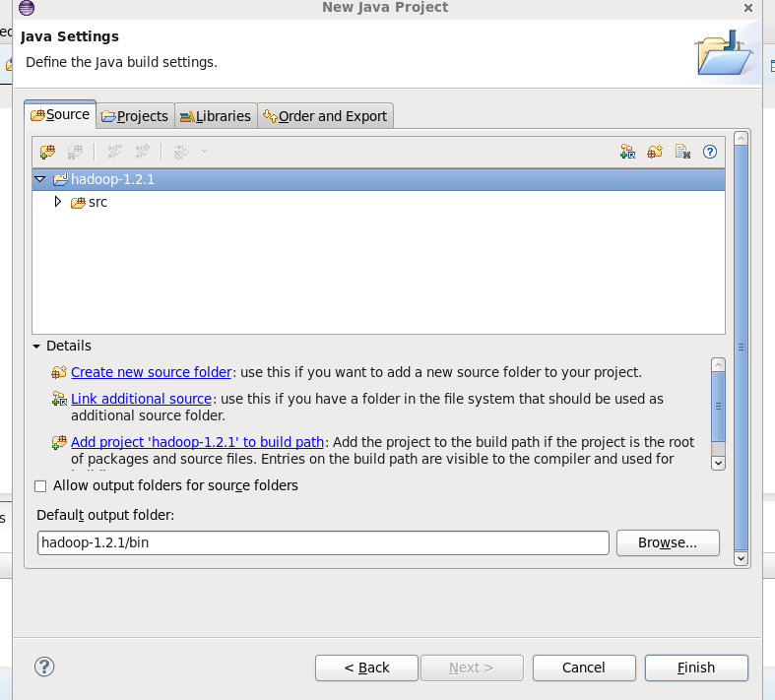Click the grayed Include toolbar icon
Screen dimensions: 775x700
[142, 152]
